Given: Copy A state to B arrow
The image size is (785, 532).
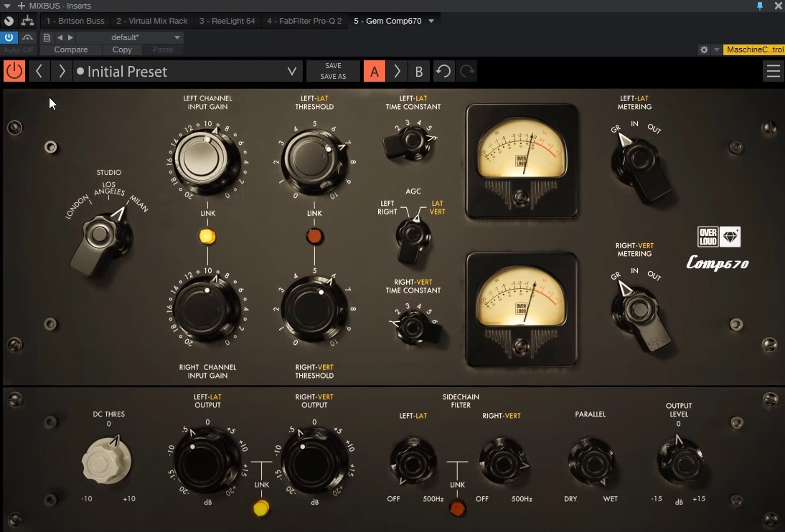Looking at the screenshot, I should click(397, 71).
